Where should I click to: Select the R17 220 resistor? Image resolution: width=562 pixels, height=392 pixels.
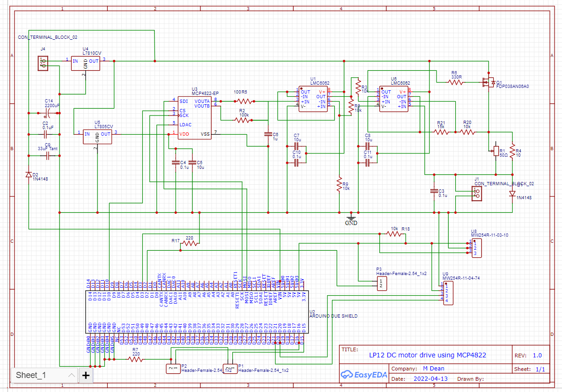tap(189, 244)
